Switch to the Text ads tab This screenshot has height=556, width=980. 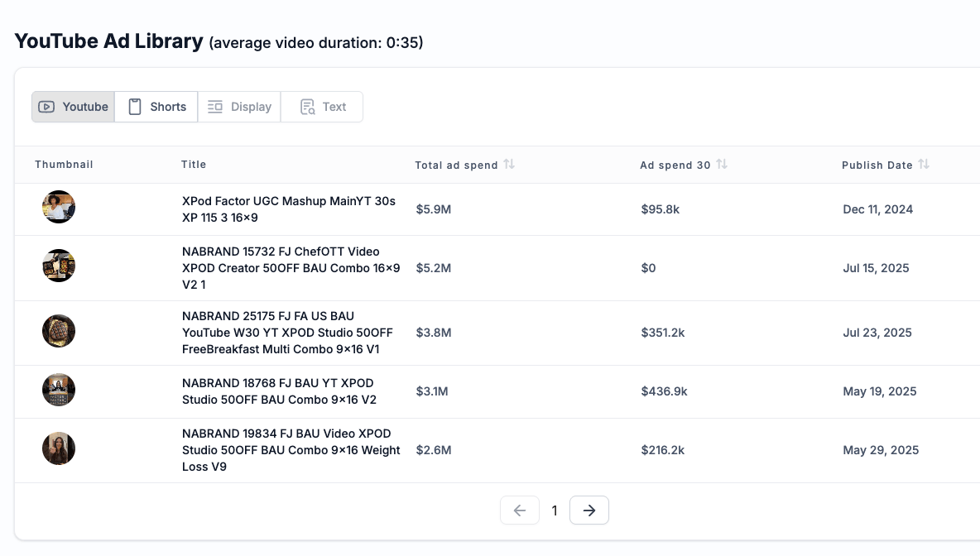click(322, 107)
